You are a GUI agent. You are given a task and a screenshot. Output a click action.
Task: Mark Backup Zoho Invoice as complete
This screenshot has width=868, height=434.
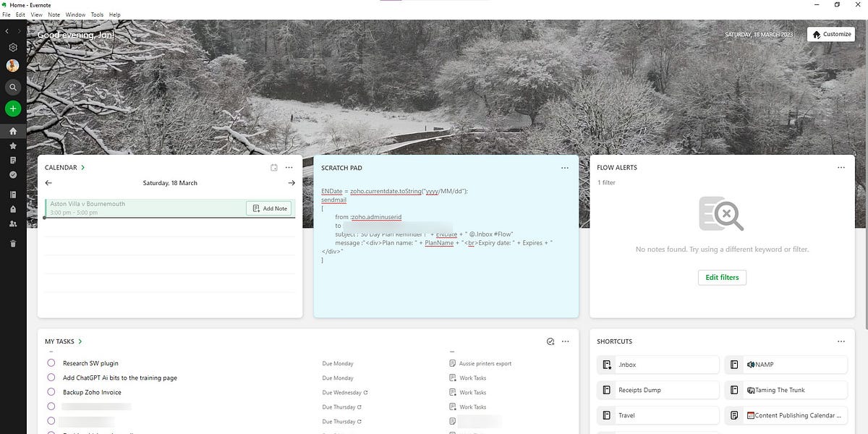51,392
